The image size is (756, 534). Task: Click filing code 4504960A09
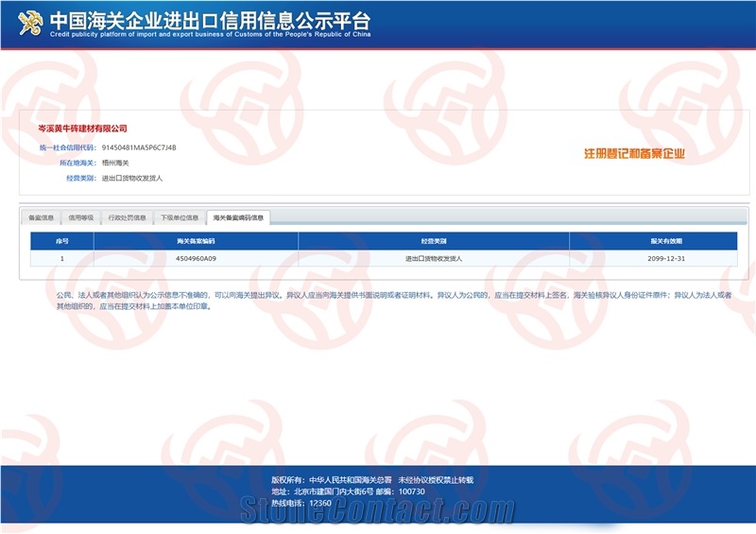tap(196, 259)
